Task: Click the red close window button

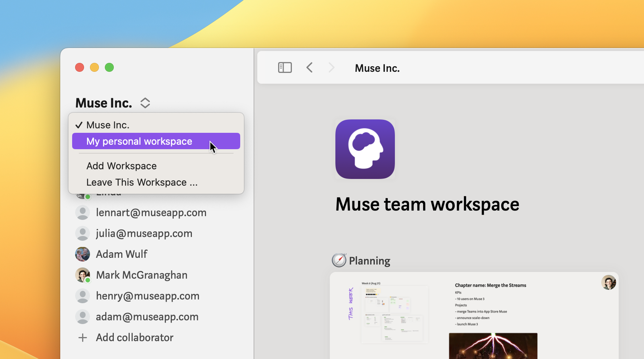Action: tap(80, 67)
